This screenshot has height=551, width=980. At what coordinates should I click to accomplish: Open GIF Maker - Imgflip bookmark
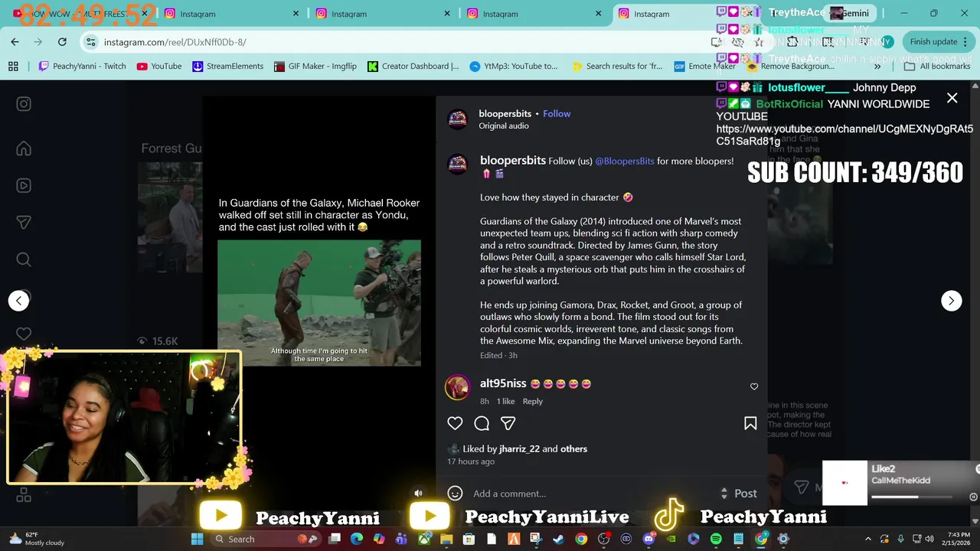(x=315, y=67)
